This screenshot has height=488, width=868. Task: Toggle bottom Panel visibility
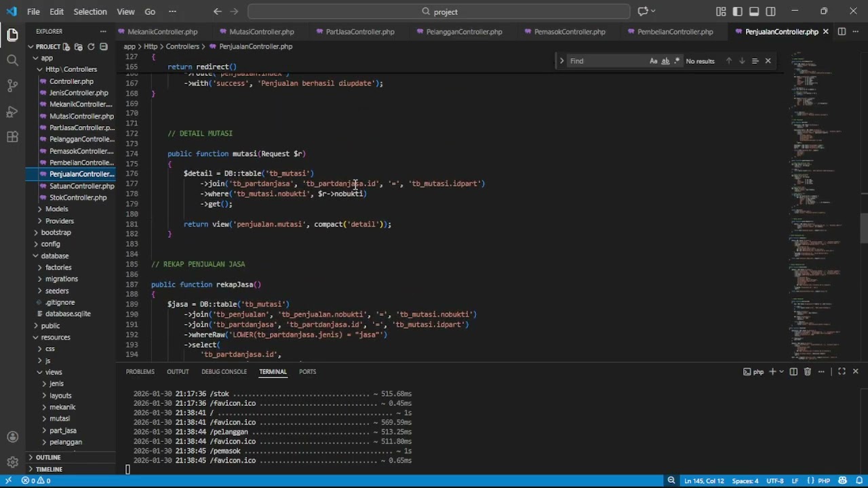click(x=754, y=12)
